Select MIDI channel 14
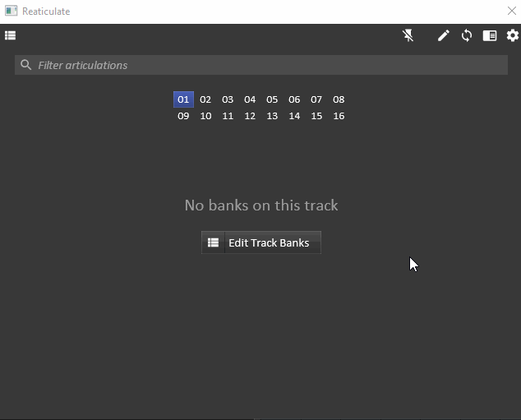 click(294, 116)
